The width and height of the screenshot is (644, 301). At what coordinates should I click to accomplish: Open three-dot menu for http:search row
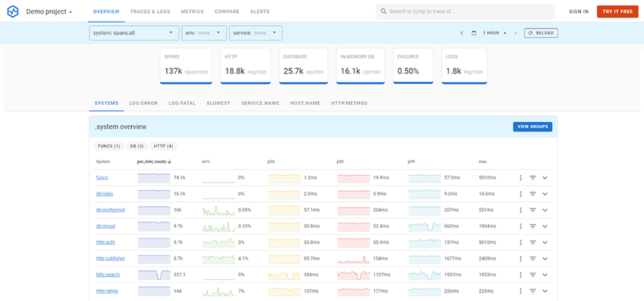[x=521, y=275]
